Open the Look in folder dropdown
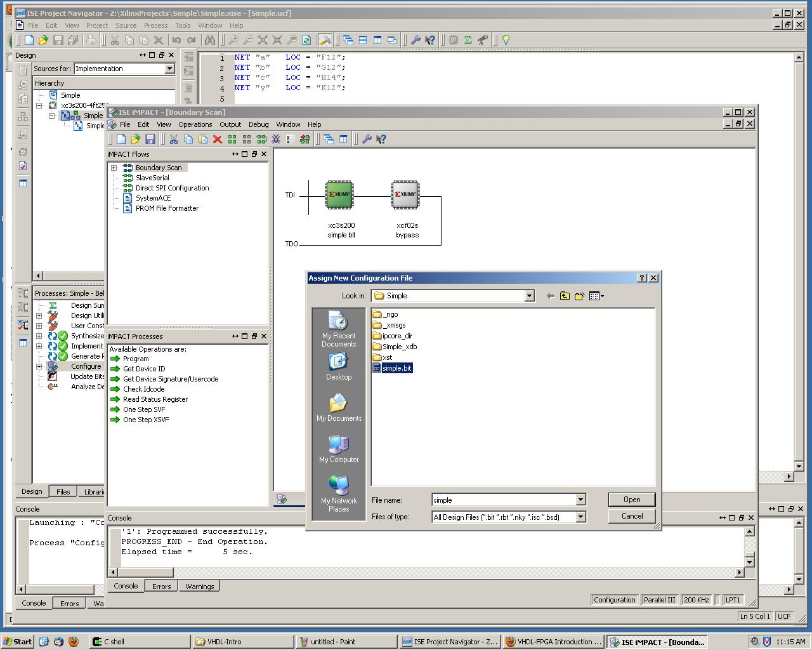Image resolution: width=812 pixels, height=650 pixels. pos(529,296)
